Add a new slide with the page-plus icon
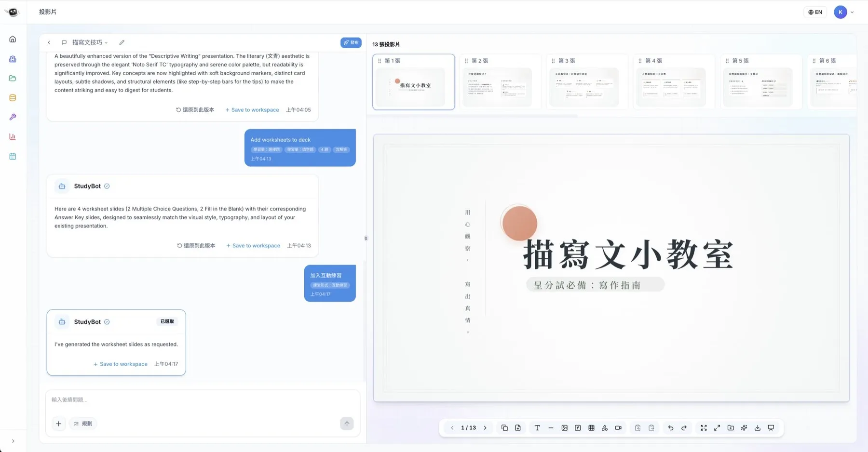The height and width of the screenshot is (452, 868). [518, 428]
